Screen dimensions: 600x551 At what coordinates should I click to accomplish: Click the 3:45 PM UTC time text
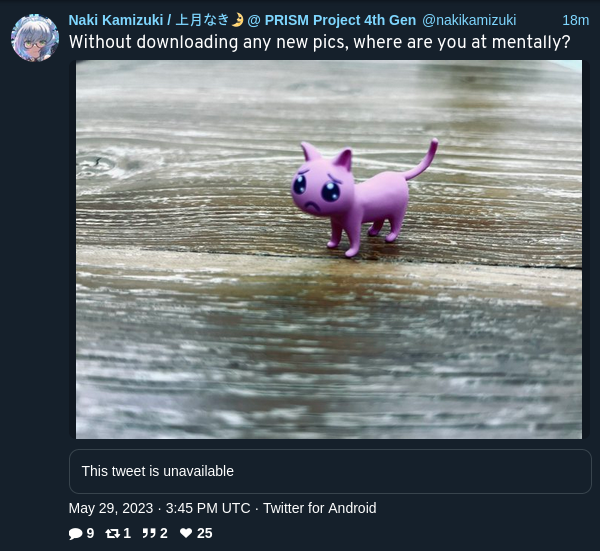click(208, 509)
